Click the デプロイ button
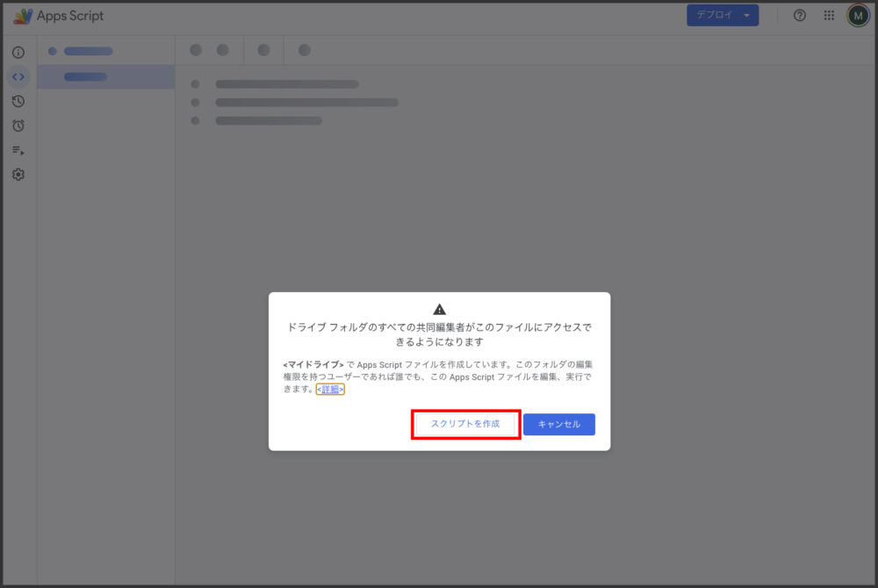The width and height of the screenshot is (878, 588). tap(713, 15)
